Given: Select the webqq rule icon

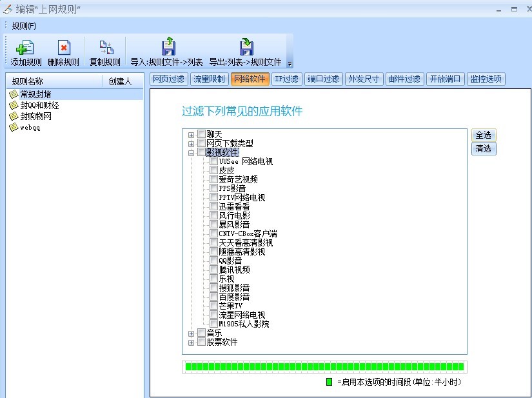Looking at the screenshot, I should click(x=14, y=127).
